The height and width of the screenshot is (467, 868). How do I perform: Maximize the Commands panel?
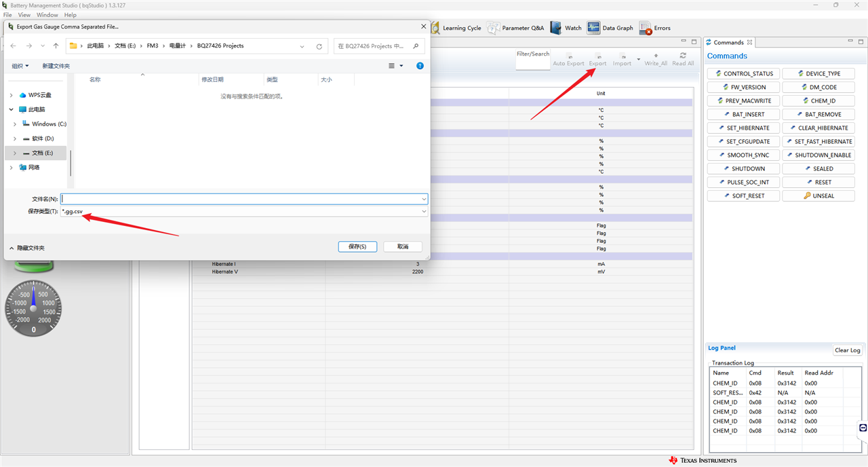pyautogui.click(x=860, y=42)
